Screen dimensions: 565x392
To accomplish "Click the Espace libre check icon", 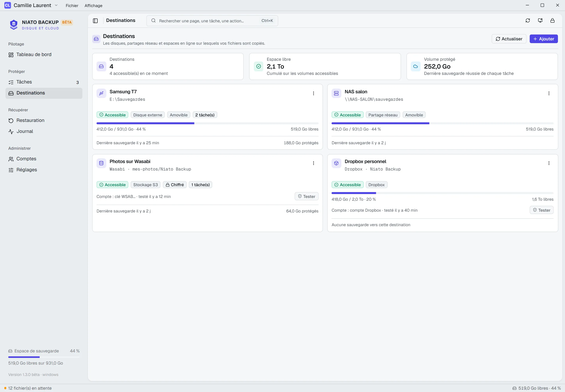I will pos(258,66).
